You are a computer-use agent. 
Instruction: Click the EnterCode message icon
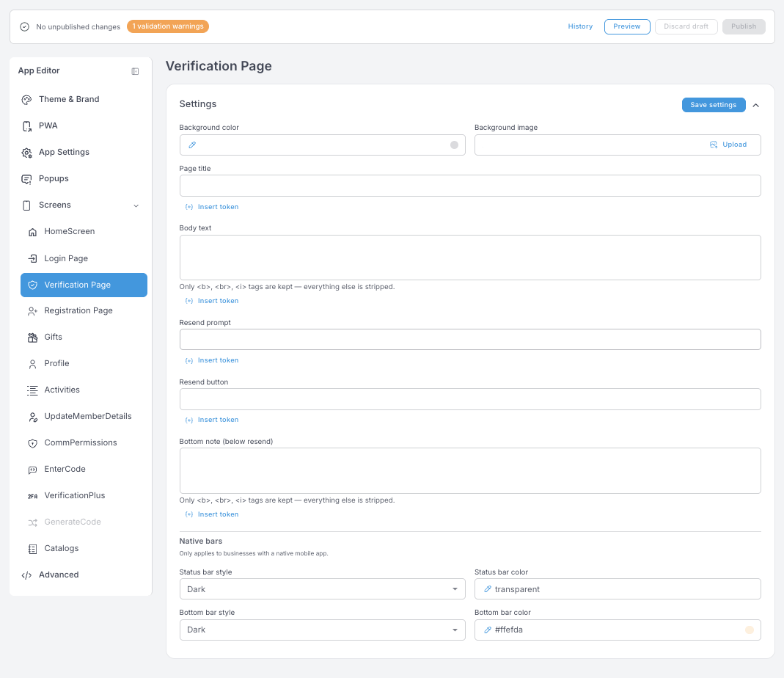[32, 470]
